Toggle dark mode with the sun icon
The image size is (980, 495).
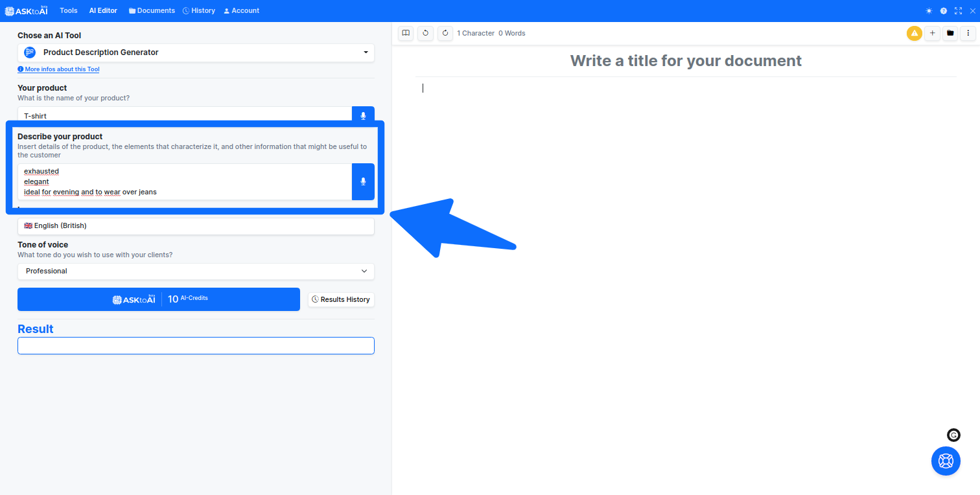pos(928,10)
